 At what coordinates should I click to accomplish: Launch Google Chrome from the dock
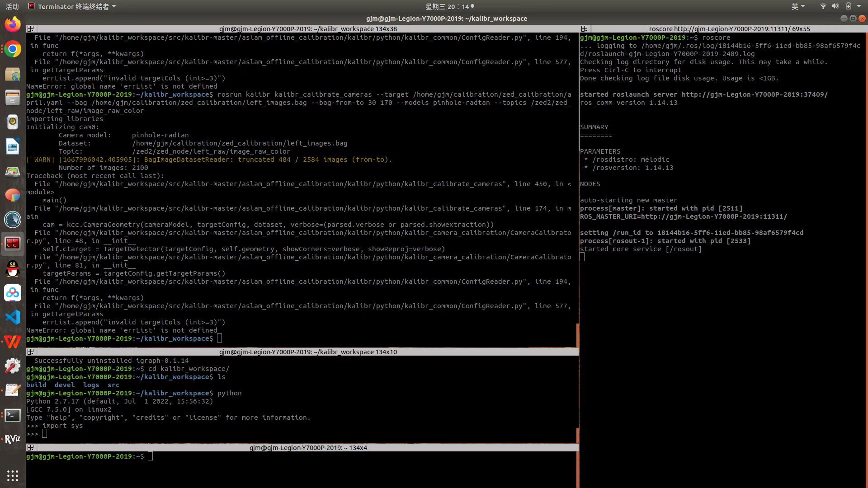[x=13, y=49]
